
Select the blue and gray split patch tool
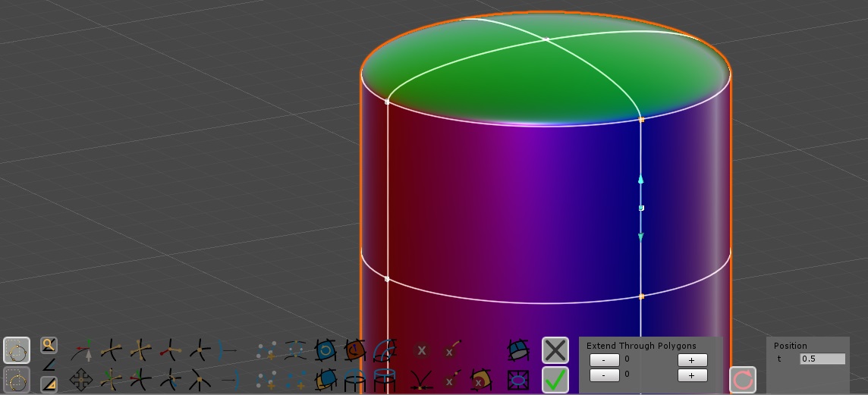tap(517, 350)
